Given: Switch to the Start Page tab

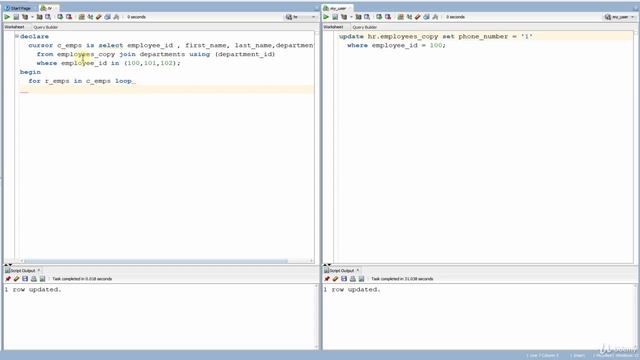Looking at the screenshot, I should (18, 8).
